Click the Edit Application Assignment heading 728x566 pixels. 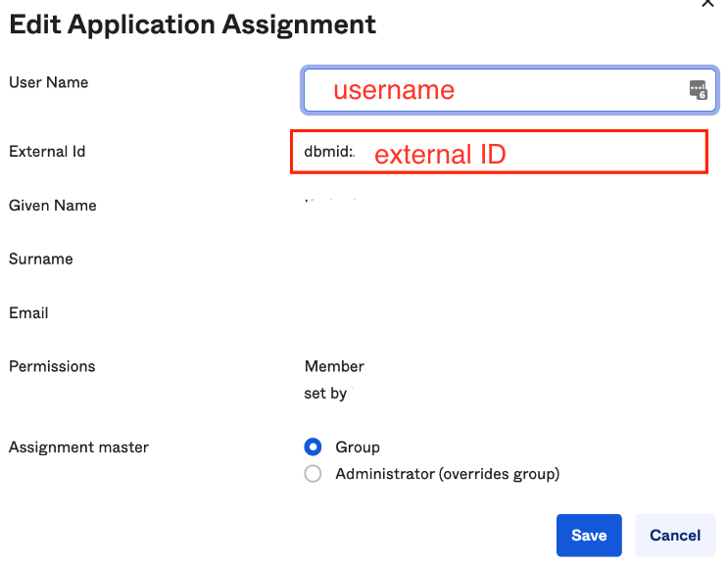[193, 24]
